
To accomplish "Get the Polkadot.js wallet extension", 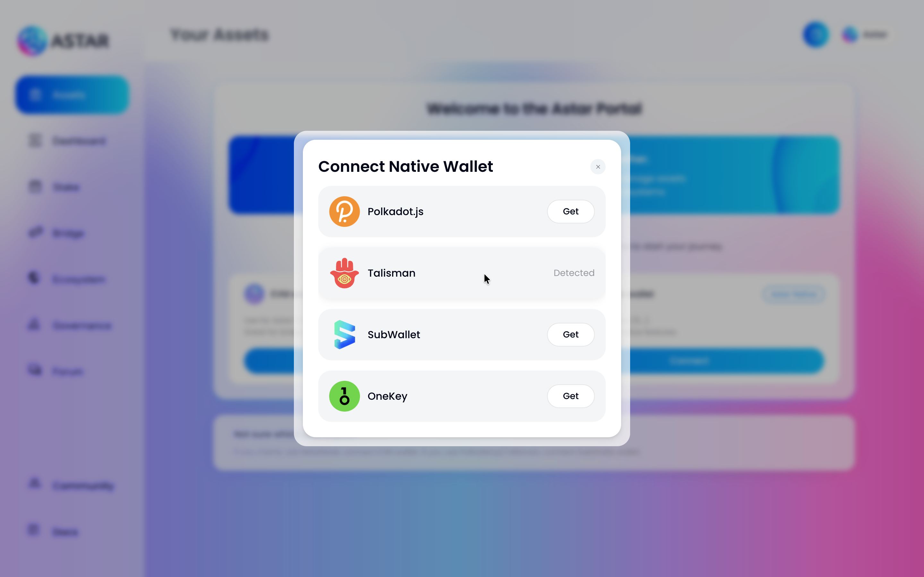I will (x=570, y=212).
